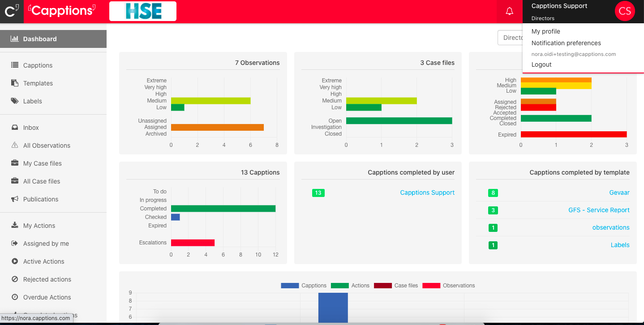Click the green 8 badge beside Gevaar
Image resolution: width=644 pixels, height=325 pixels.
tap(493, 193)
